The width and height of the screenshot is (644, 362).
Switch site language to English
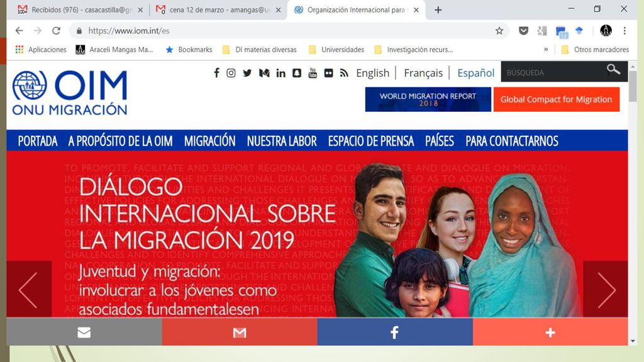tap(372, 73)
